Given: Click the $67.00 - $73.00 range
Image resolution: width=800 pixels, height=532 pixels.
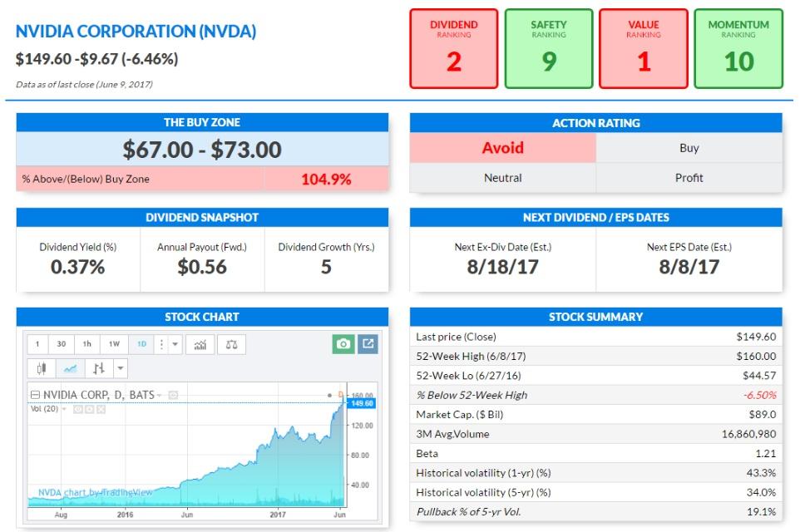Looking at the screenshot, I should coord(202,150).
